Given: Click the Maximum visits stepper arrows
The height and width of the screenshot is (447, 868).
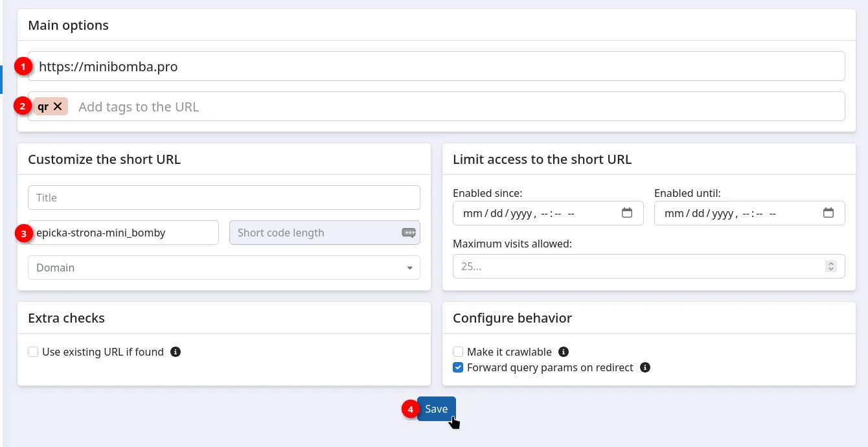Looking at the screenshot, I should tap(831, 266).
